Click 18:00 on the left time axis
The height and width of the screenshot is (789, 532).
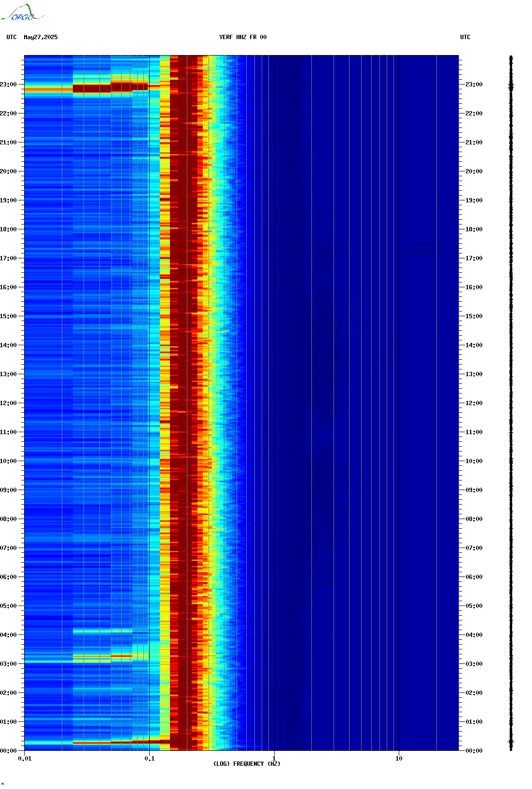coord(8,229)
